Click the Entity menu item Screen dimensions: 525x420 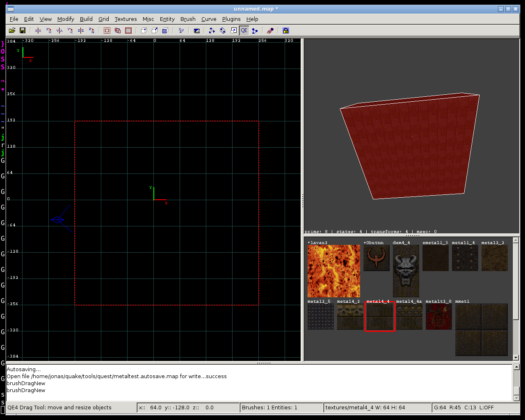tap(167, 19)
